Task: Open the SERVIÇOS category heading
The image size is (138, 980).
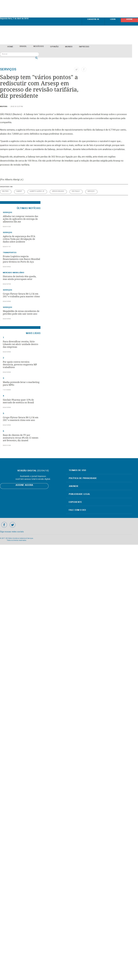Action: pos(8,69)
